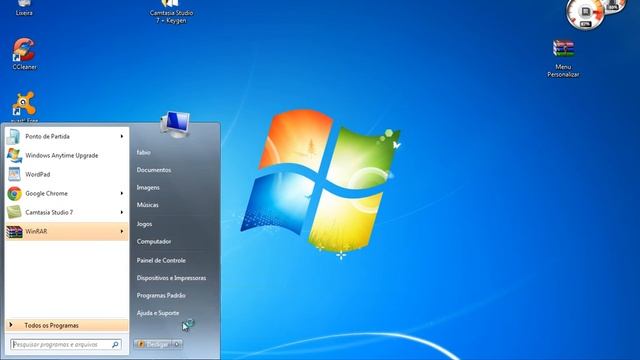Image resolution: width=640 pixels, height=360 pixels.
Task: Click the Windows Anytime Upgrade icon
Action: pyautogui.click(x=14, y=155)
